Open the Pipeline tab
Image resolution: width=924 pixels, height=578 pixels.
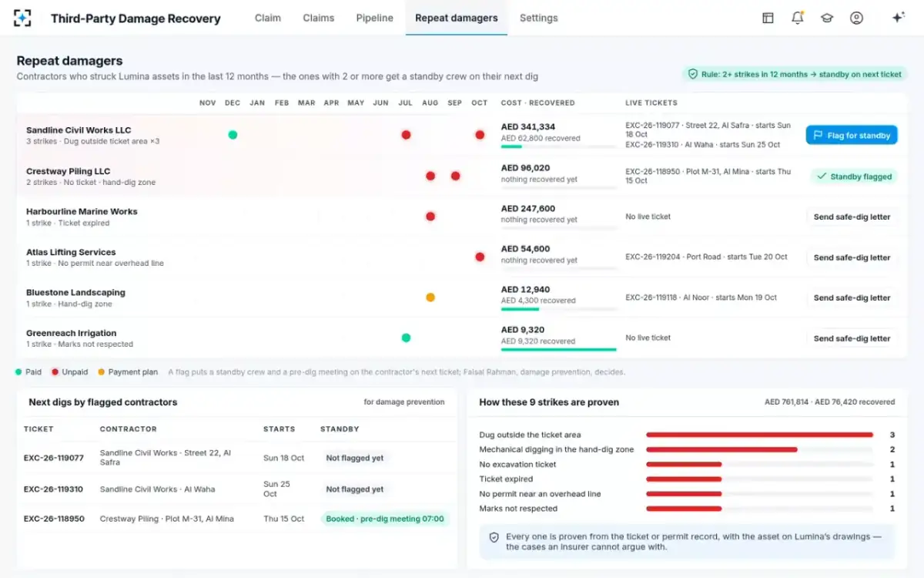coord(375,18)
